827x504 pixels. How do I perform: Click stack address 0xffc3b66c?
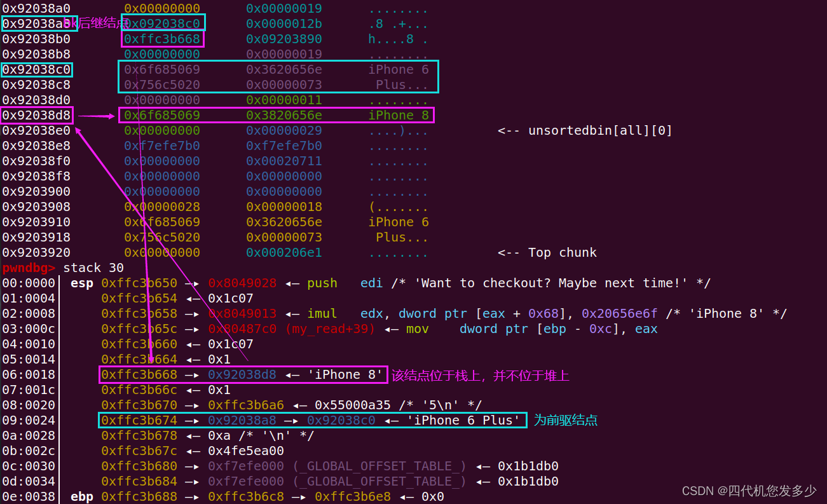(139, 390)
